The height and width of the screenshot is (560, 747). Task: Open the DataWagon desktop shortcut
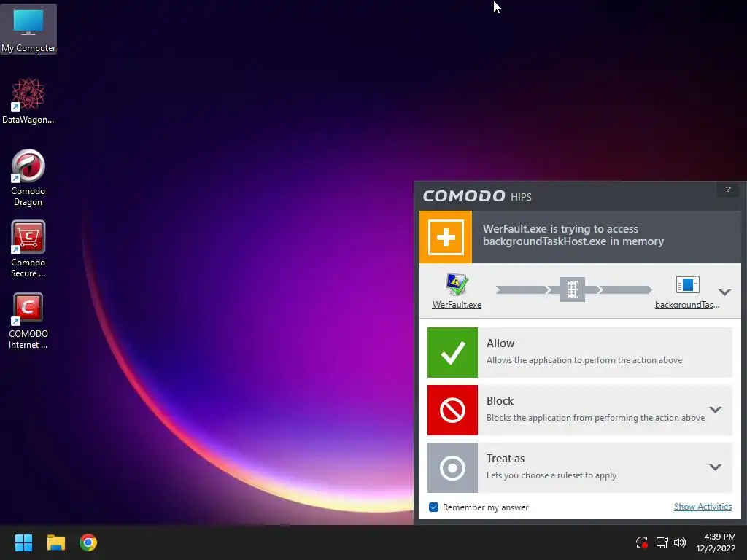click(28, 101)
